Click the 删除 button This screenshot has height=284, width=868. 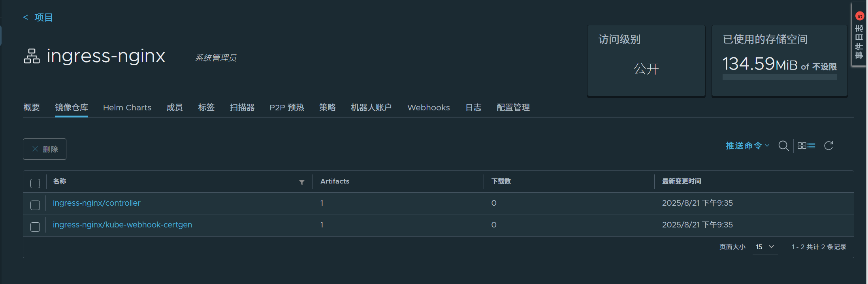click(45, 149)
